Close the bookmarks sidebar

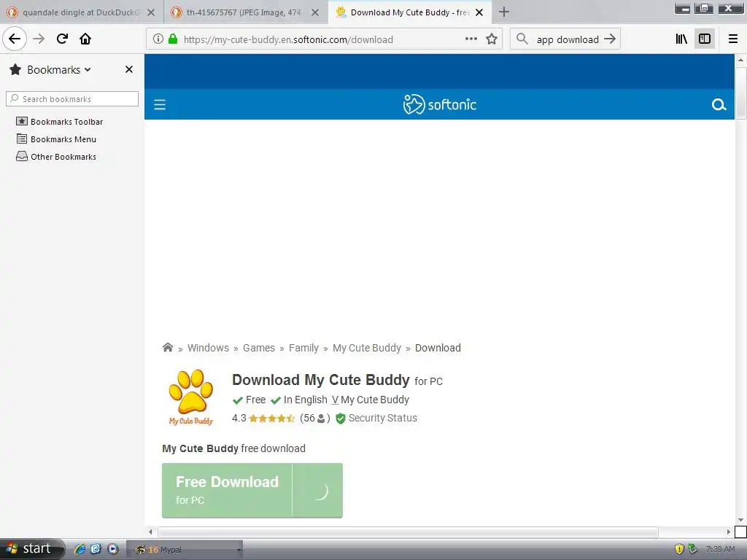tap(128, 69)
